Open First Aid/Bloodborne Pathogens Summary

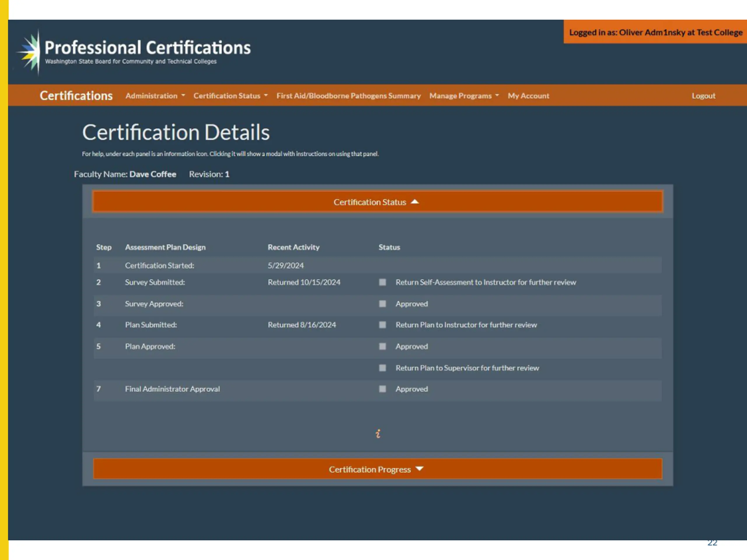[348, 96]
